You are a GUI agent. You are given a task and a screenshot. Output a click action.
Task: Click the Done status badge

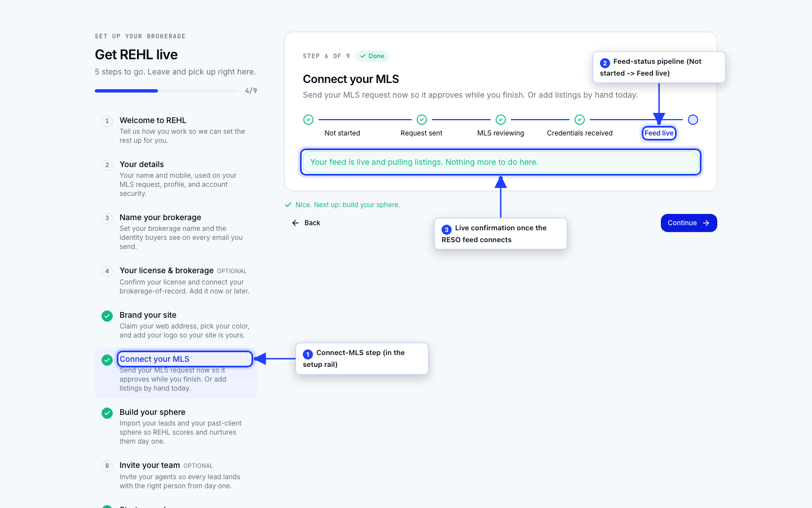[372, 56]
